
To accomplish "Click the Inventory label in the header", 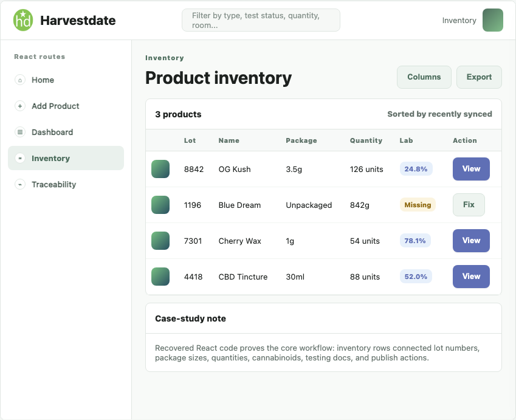I will tap(459, 21).
